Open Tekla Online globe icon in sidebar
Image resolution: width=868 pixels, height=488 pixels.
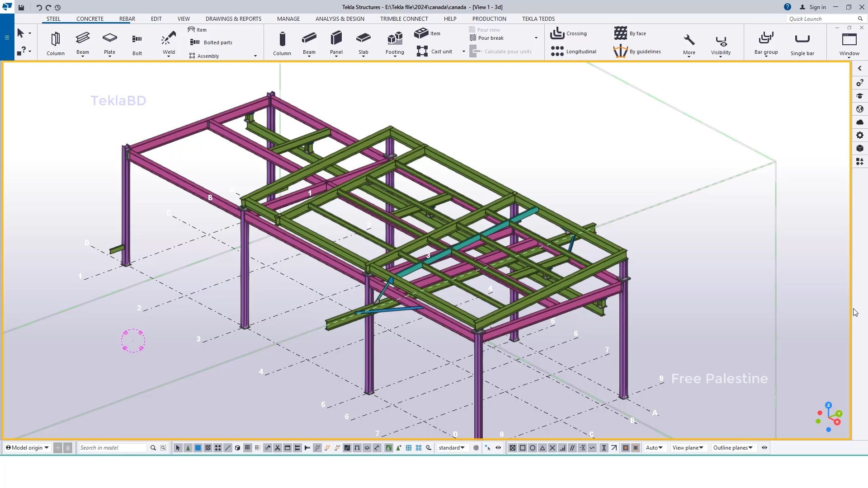coord(859,109)
